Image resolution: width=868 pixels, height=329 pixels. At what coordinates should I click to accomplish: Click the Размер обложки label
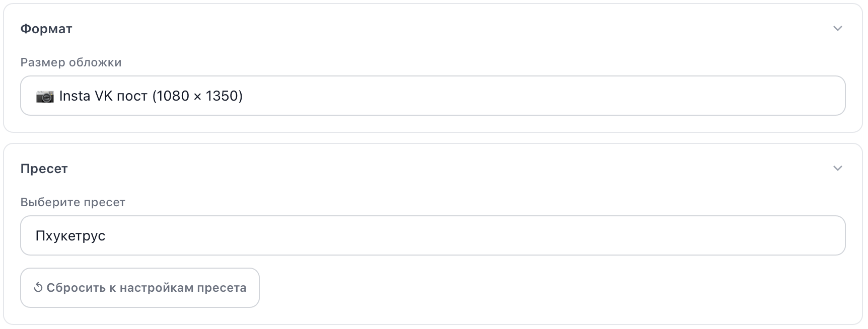[x=71, y=62]
